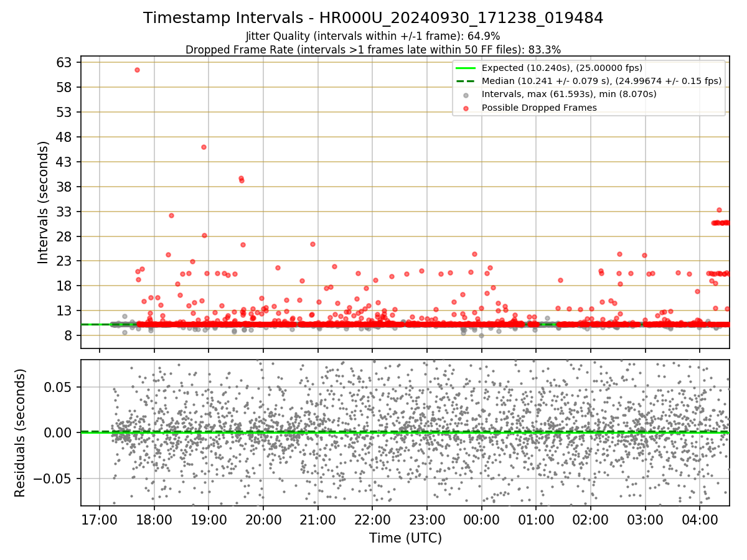This screenshot has width=747, height=560.
Task: Click the 'Intervals (seconds)' y-axis label
Action: pyautogui.click(x=44, y=202)
